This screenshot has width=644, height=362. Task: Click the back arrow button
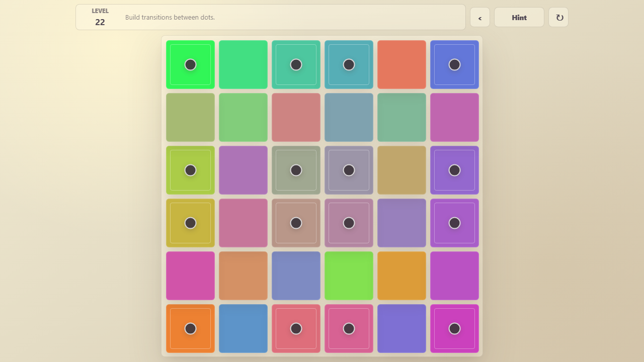[479, 17]
